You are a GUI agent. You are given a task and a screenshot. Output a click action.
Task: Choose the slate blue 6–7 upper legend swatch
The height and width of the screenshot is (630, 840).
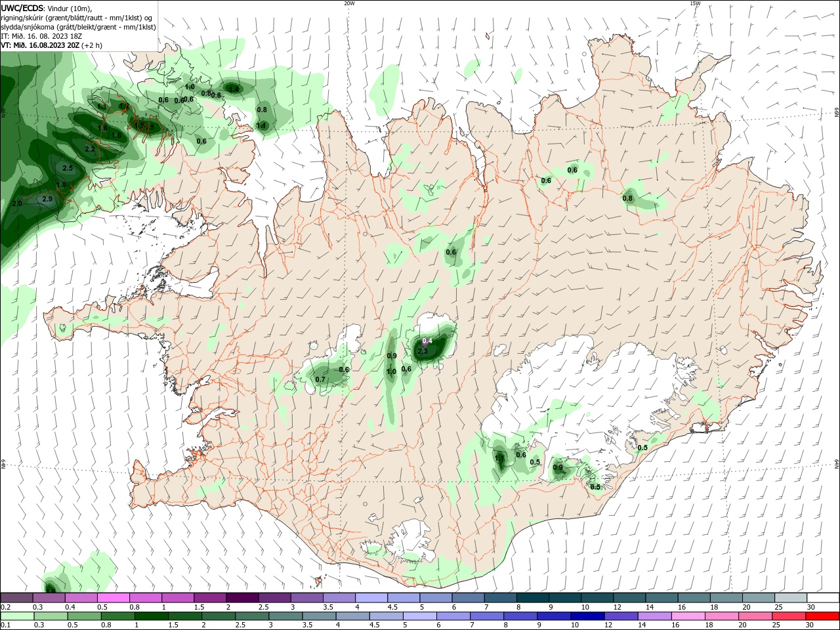(x=468, y=598)
